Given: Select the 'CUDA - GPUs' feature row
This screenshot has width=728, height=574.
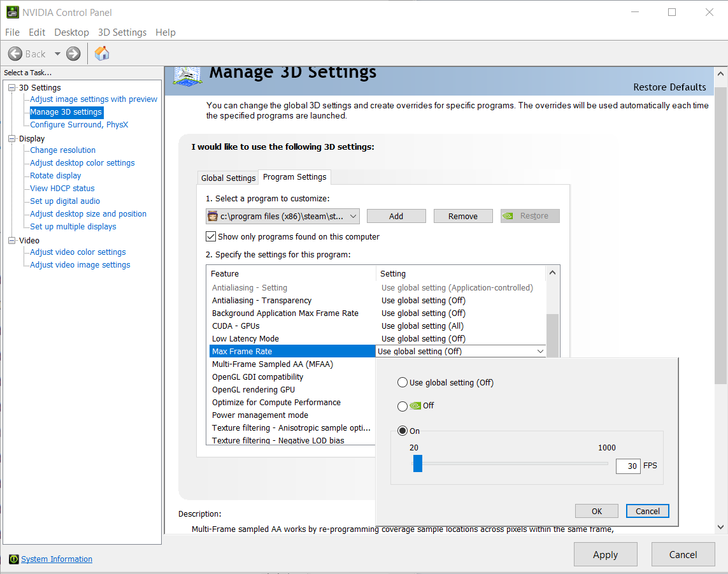Looking at the screenshot, I should pos(377,326).
